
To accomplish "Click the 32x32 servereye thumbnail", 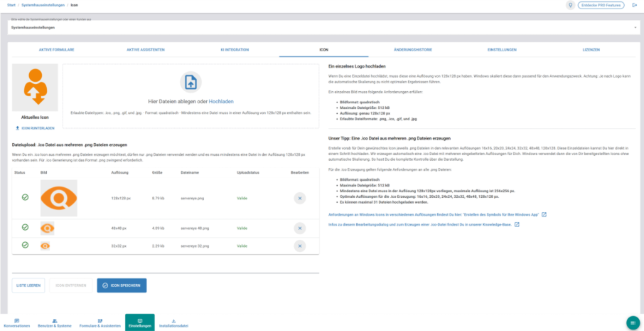I will tap(45, 246).
